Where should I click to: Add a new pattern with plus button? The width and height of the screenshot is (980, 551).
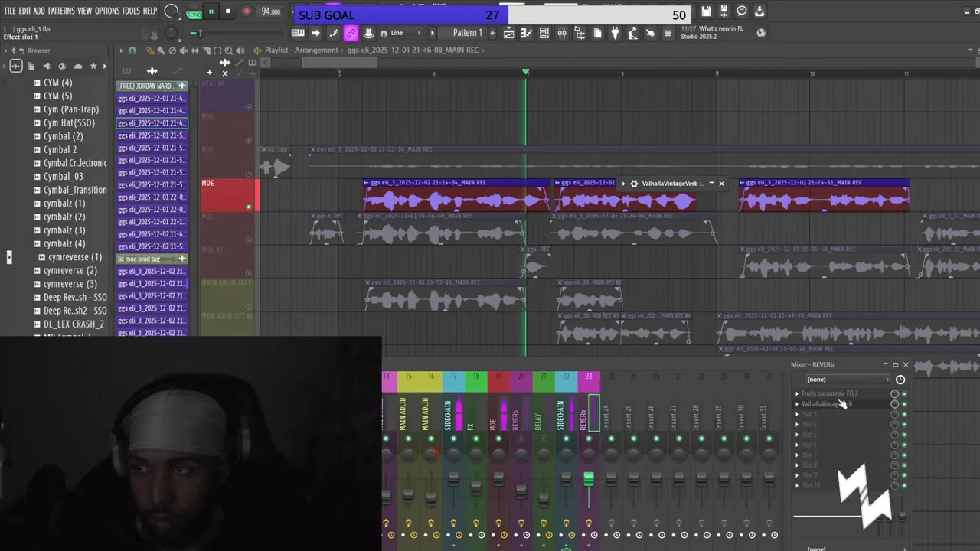493,33
